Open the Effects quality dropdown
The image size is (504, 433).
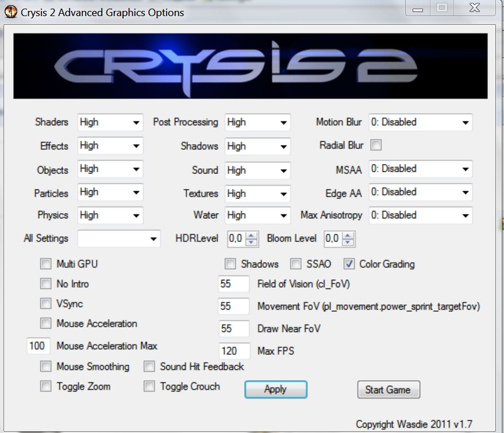110,146
